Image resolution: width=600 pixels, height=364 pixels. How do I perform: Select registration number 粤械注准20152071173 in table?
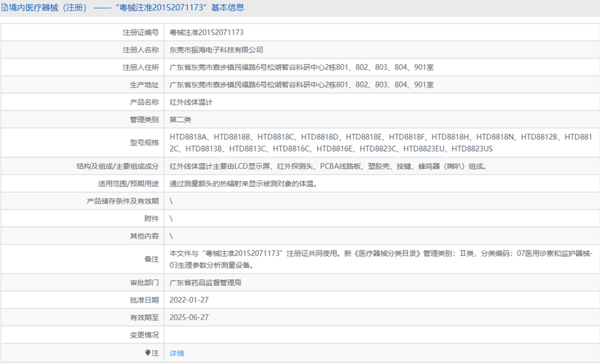click(207, 32)
